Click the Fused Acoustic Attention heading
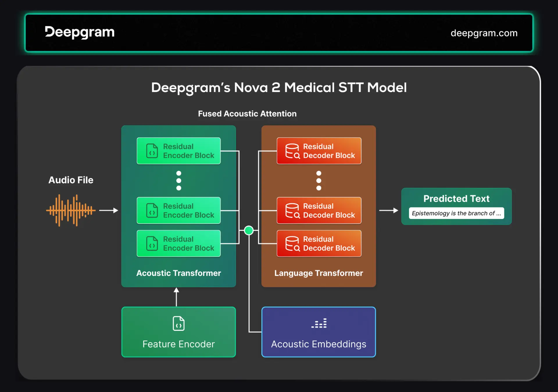 pos(247,114)
